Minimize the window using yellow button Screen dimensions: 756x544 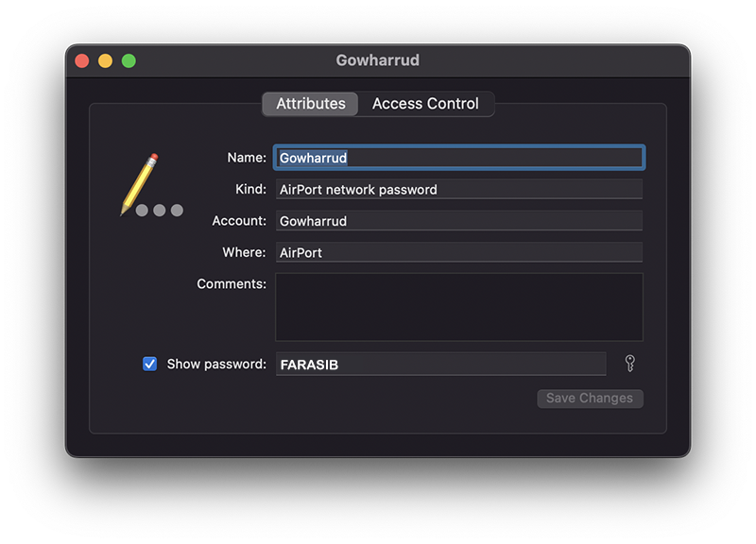105,60
